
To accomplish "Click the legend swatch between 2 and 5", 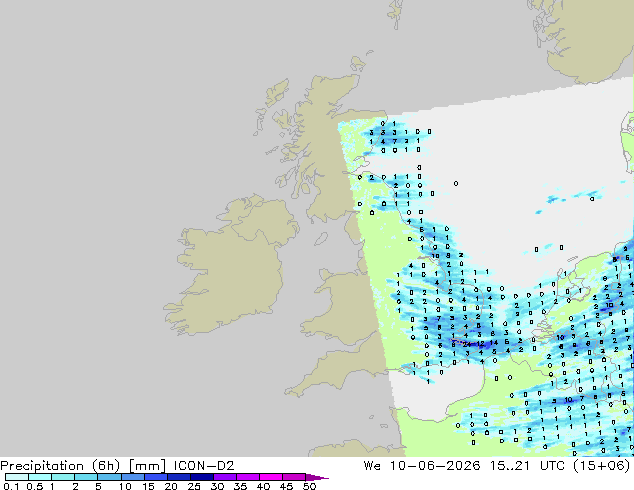I will coord(86,477).
